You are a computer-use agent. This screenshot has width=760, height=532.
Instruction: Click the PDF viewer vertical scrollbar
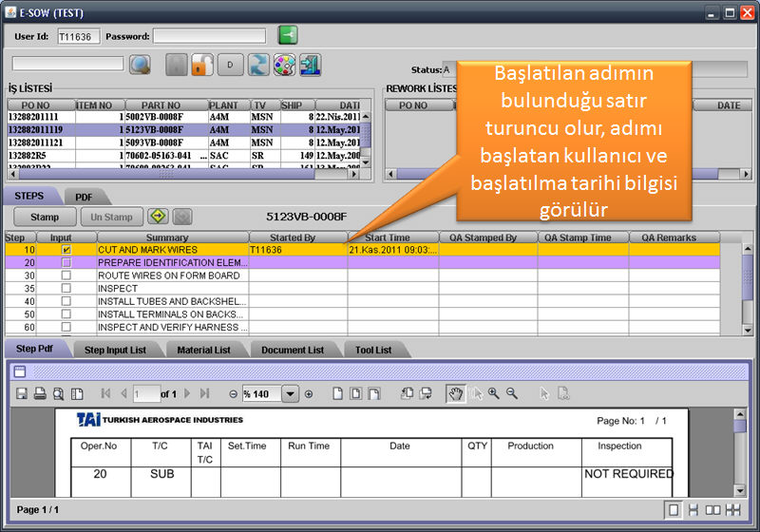point(740,452)
